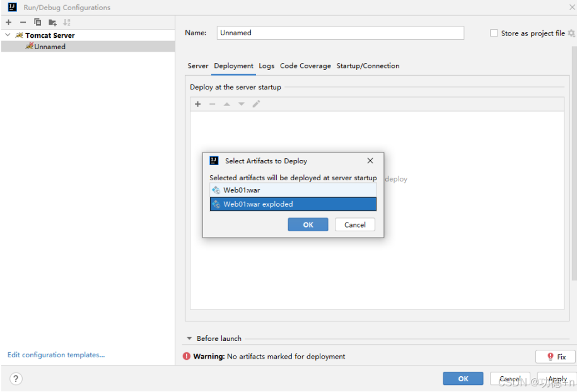Collapse the Before launch section
577x392 pixels.
pyautogui.click(x=189, y=338)
